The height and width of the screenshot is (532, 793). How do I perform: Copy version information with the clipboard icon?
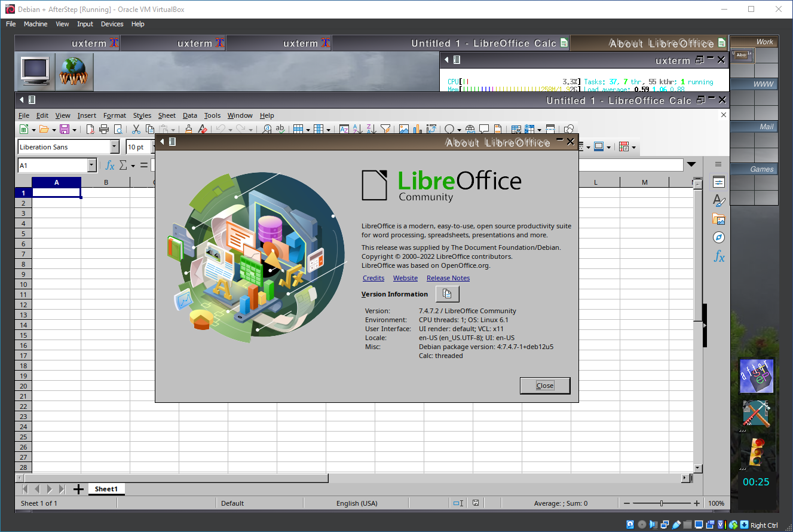click(448, 294)
